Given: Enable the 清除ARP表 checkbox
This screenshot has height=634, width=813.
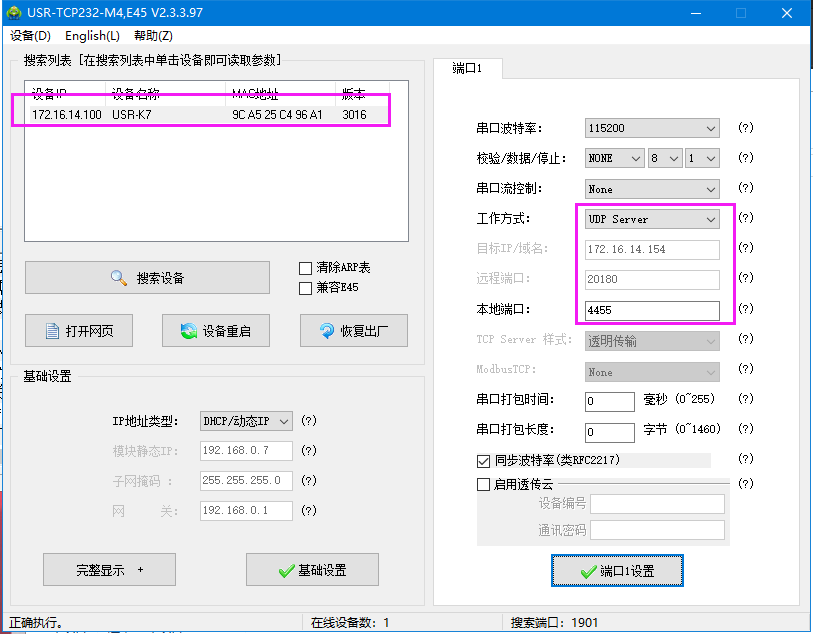Looking at the screenshot, I should [x=306, y=268].
